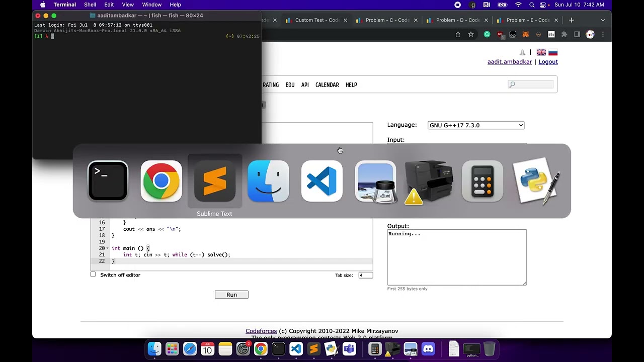Open the API navigation link
Viewport: 644px width, 362px height.
click(305, 85)
